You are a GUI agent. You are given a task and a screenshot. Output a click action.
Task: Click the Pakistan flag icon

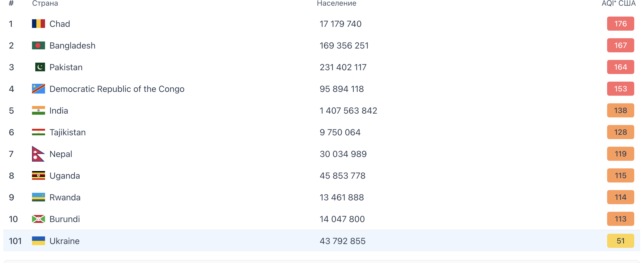40,67
